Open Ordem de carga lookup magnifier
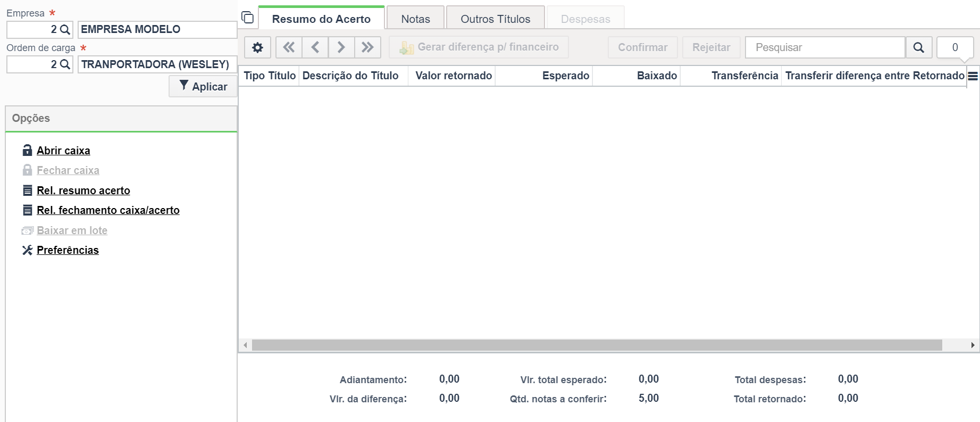 coord(65,64)
